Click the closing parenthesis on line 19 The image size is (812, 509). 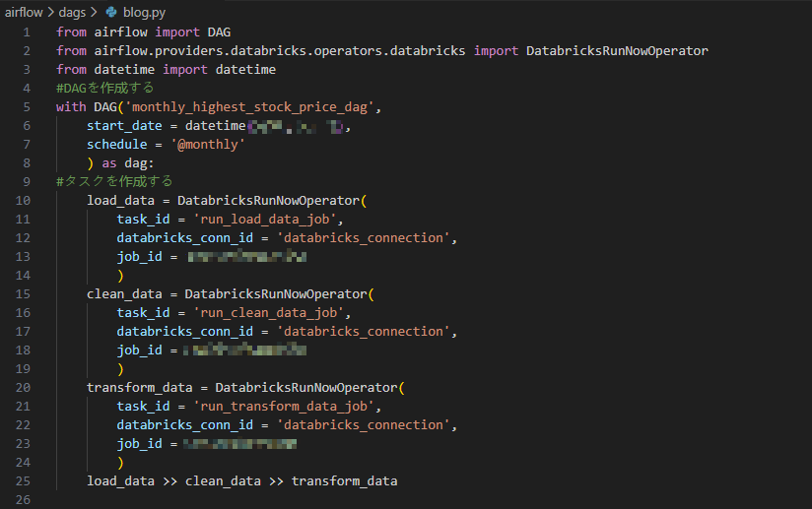click(x=120, y=369)
